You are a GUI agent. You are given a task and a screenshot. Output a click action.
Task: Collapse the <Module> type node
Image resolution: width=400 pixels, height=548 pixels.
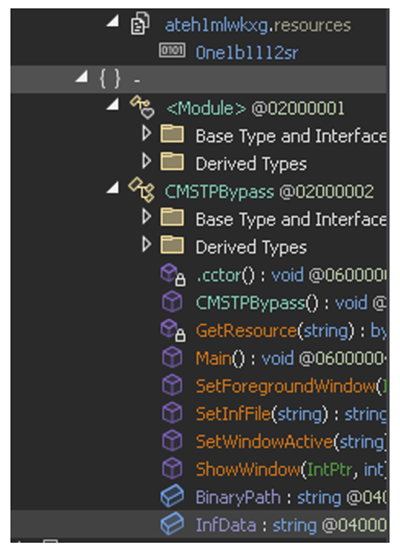pyautogui.click(x=113, y=104)
